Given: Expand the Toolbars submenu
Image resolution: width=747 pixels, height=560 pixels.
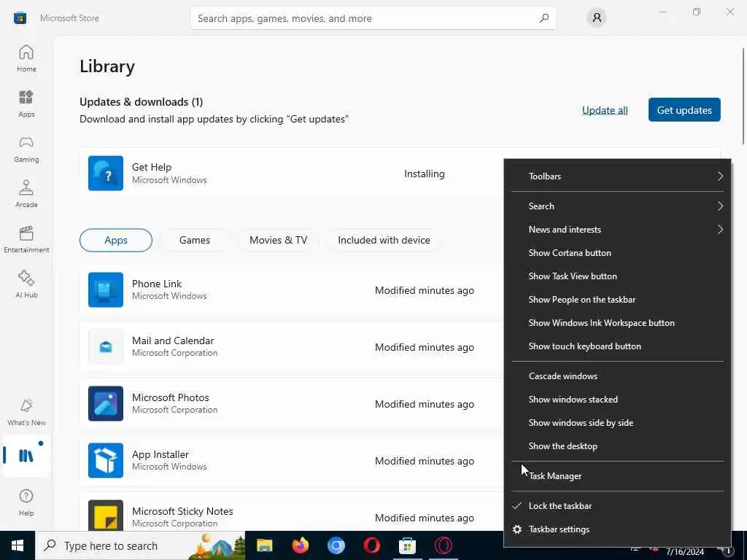Looking at the screenshot, I should pyautogui.click(x=617, y=176).
